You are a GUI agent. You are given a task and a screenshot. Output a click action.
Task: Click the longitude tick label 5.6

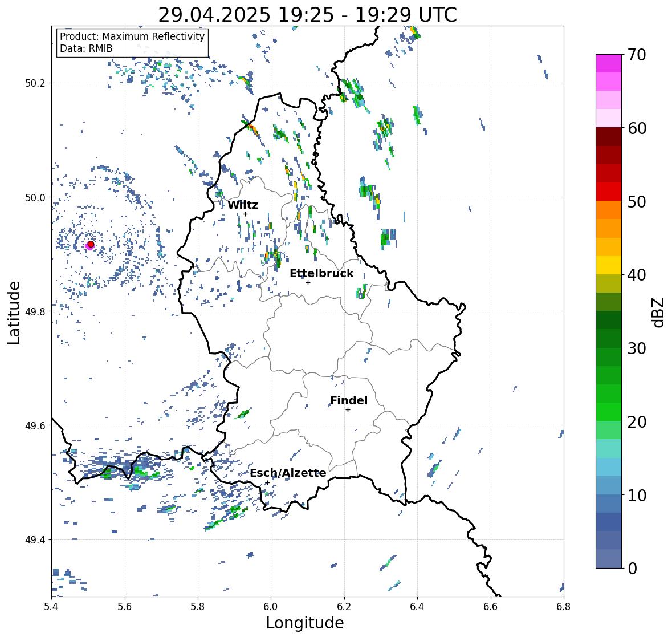pos(125,606)
